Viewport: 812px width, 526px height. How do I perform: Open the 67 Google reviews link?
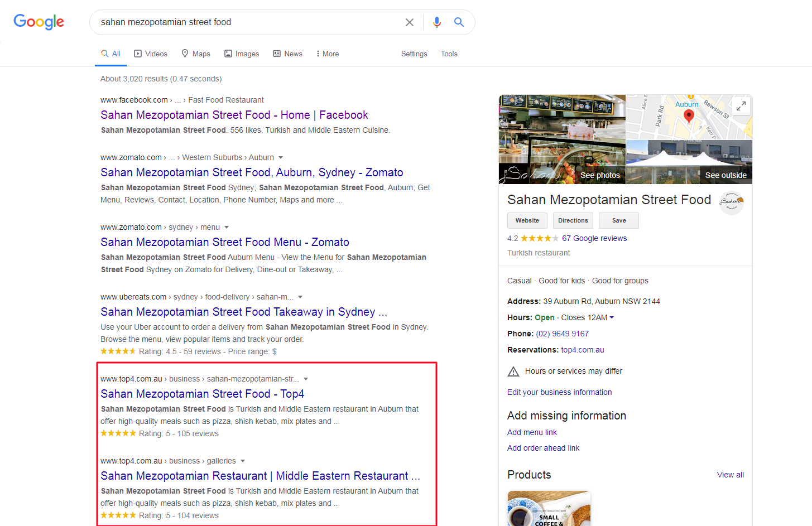[594, 238]
